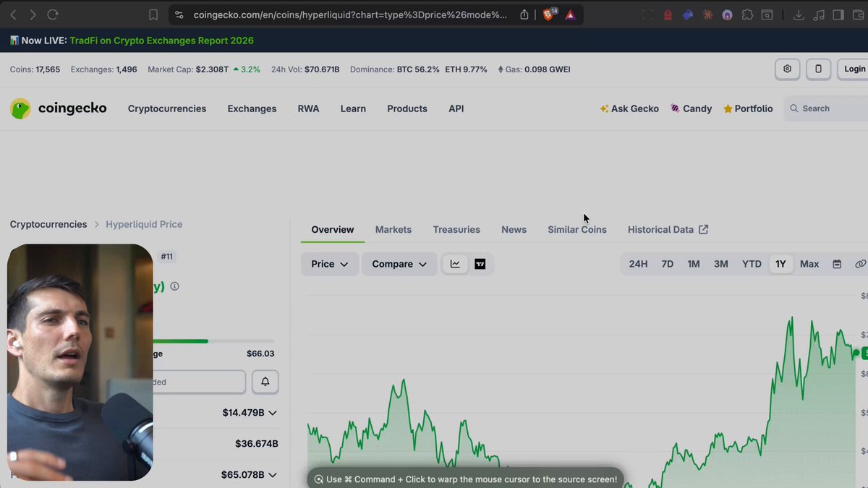The width and height of the screenshot is (868, 488).
Task: Switch to the Similar Coins tab
Action: click(x=577, y=229)
